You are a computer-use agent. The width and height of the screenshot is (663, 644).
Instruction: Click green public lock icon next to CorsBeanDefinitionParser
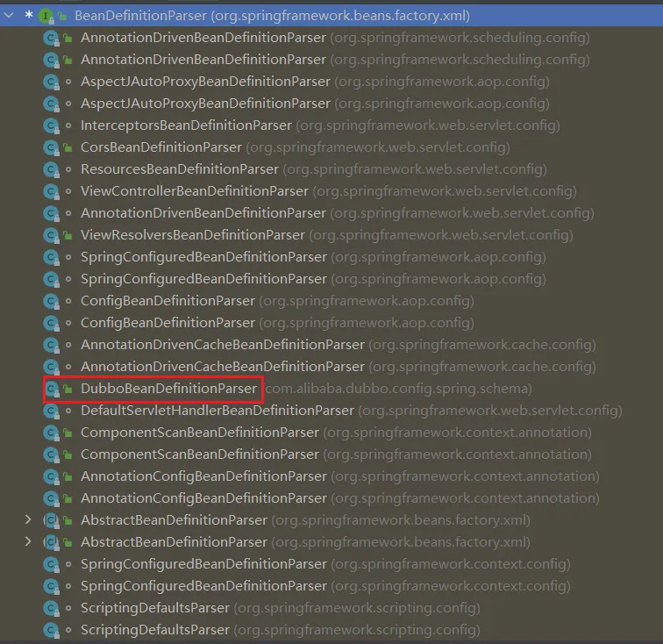(x=68, y=147)
